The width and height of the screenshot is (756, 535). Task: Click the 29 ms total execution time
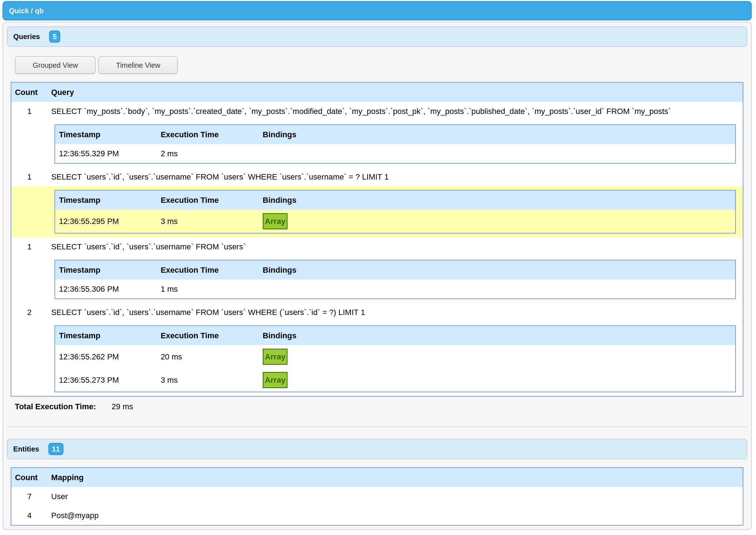tap(122, 407)
